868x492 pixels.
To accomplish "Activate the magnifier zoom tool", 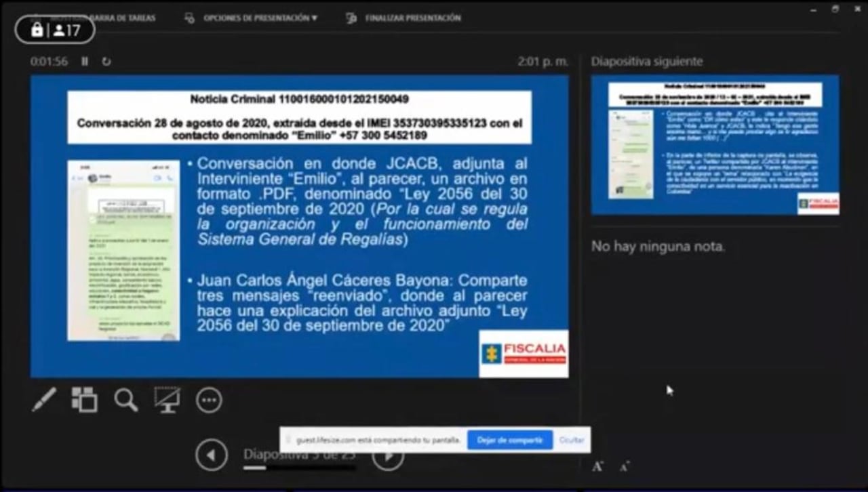I will coord(125,400).
